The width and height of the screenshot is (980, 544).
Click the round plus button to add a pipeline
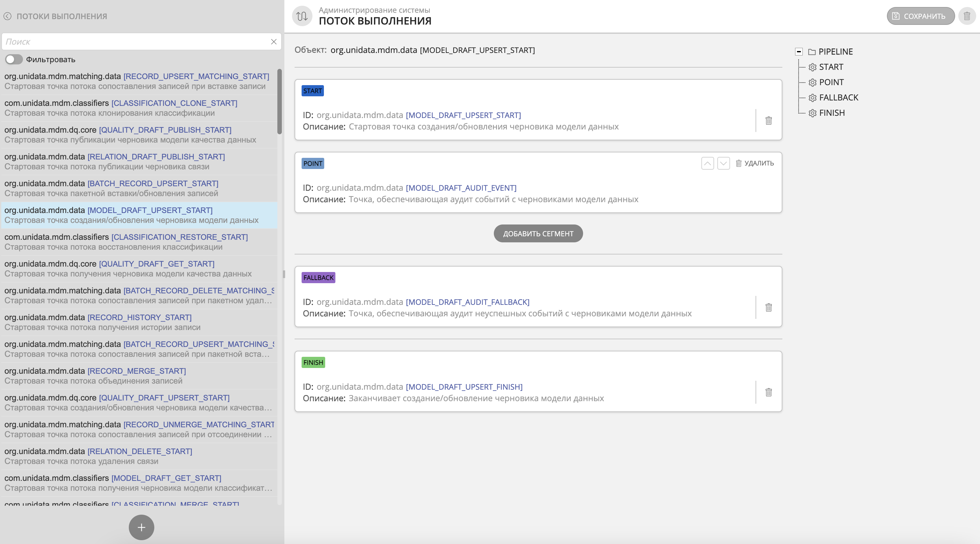(x=141, y=527)
